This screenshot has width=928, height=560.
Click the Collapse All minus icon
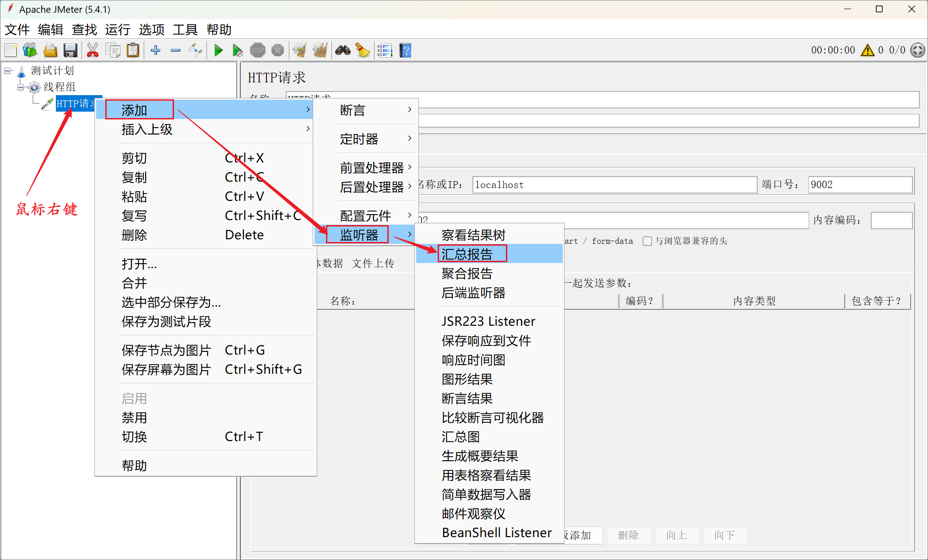[x=175, y=50]
